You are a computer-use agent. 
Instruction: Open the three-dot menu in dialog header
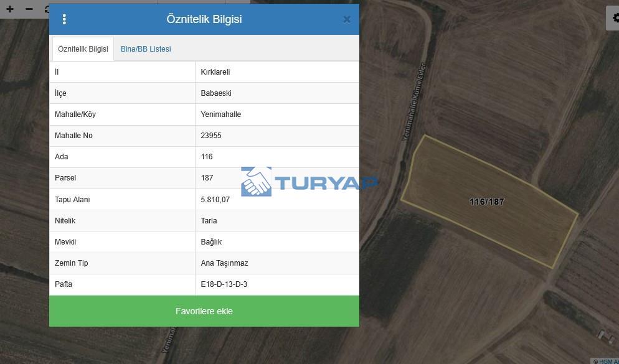click(x=64, y=19)
